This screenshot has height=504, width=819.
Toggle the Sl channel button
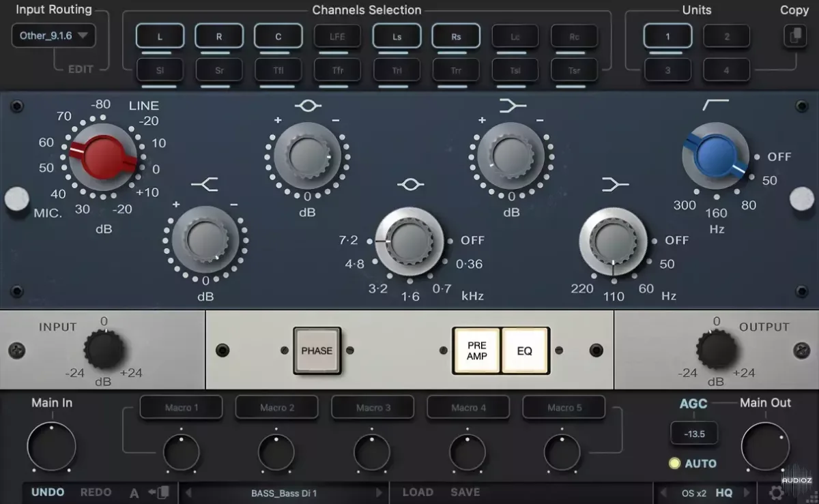(x=160, y=70)
